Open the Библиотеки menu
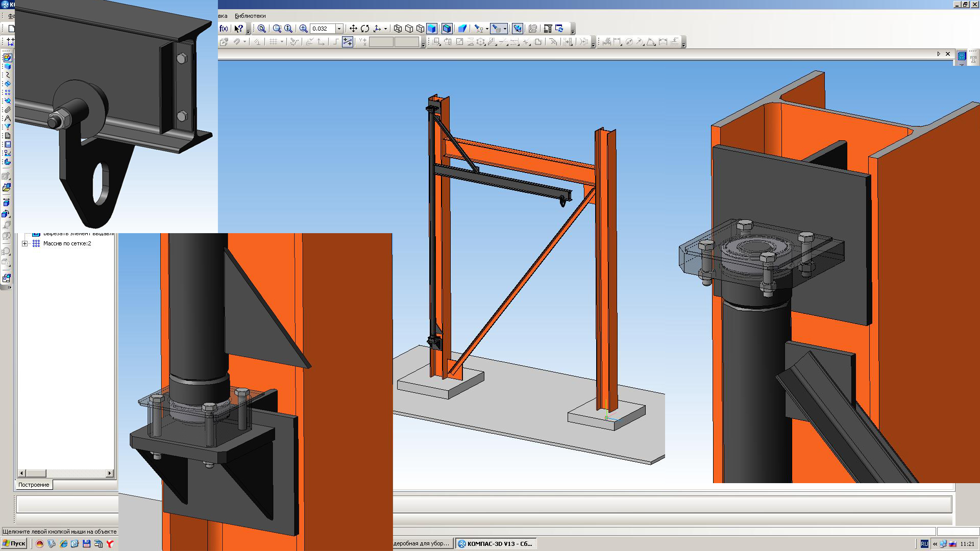Image resolution: width=980 pixels, height=551 pixels. click(x=250, y=16)
